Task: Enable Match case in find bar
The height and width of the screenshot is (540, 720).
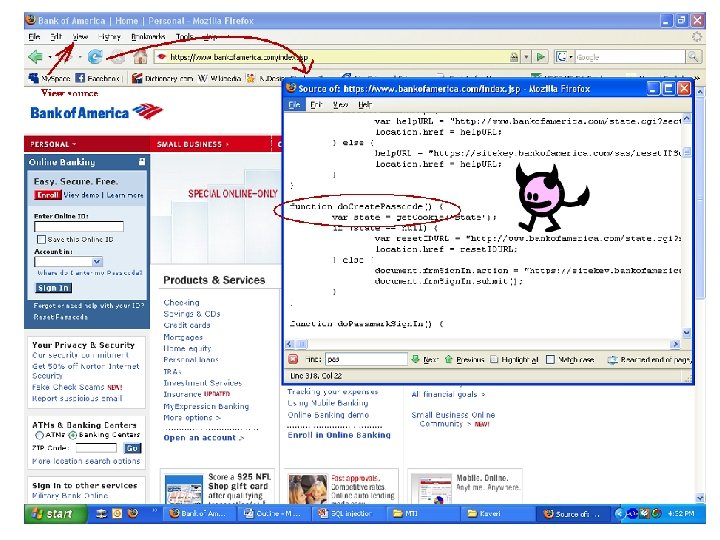Action: point(550,360)
